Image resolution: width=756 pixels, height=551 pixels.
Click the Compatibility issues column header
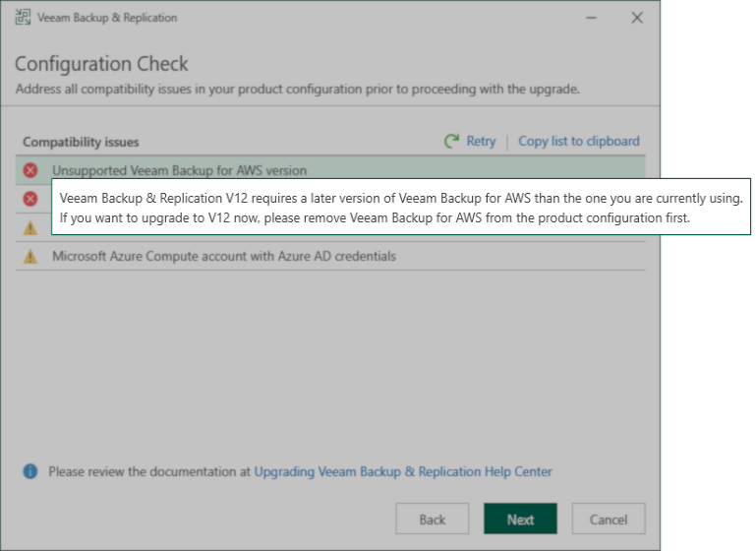(81, 142)
